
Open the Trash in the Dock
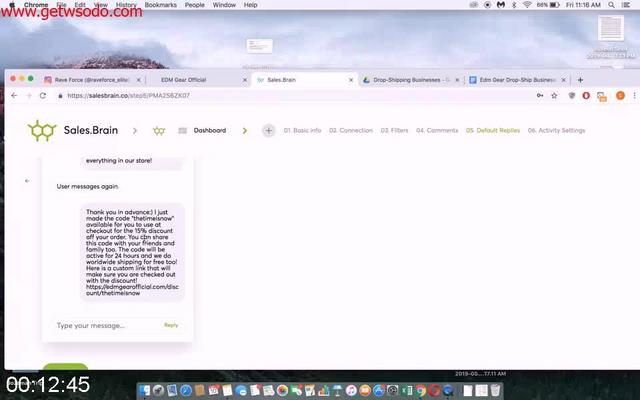tap(495, 391)
